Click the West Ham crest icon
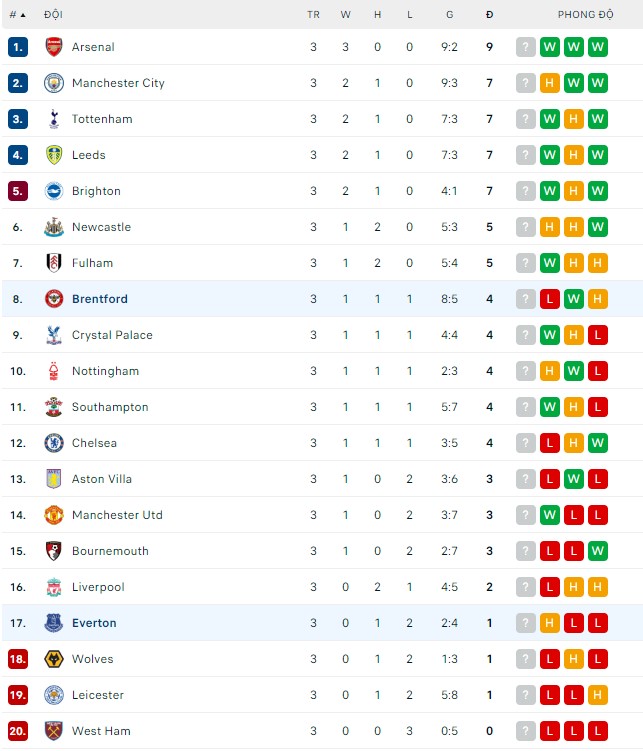 (54, 731)
